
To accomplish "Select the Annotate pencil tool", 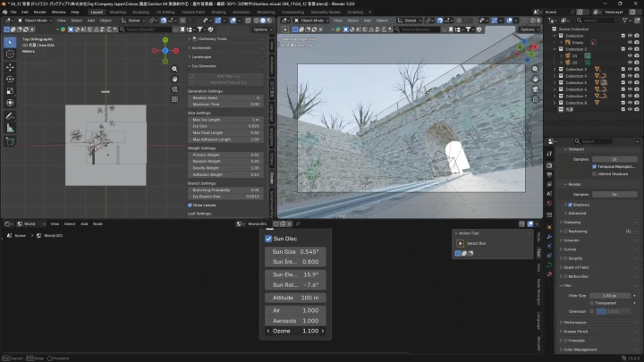I will click(x=10, y=116).
